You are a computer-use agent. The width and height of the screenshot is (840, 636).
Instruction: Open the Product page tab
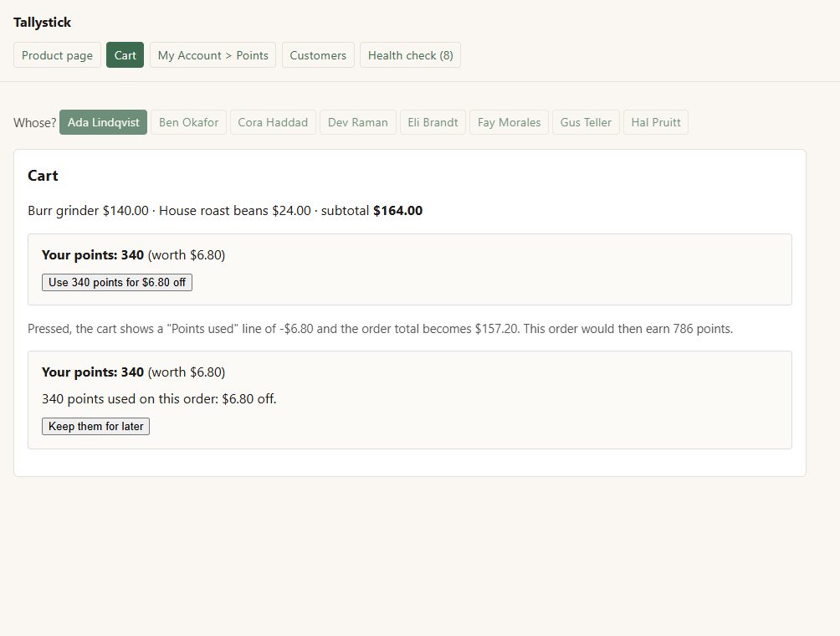click(x=58, y=55)
